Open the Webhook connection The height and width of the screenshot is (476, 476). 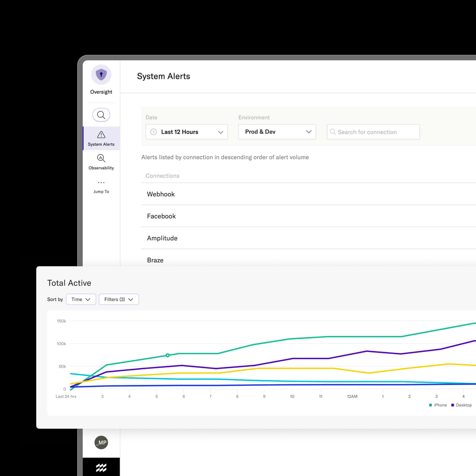point(161,194)
